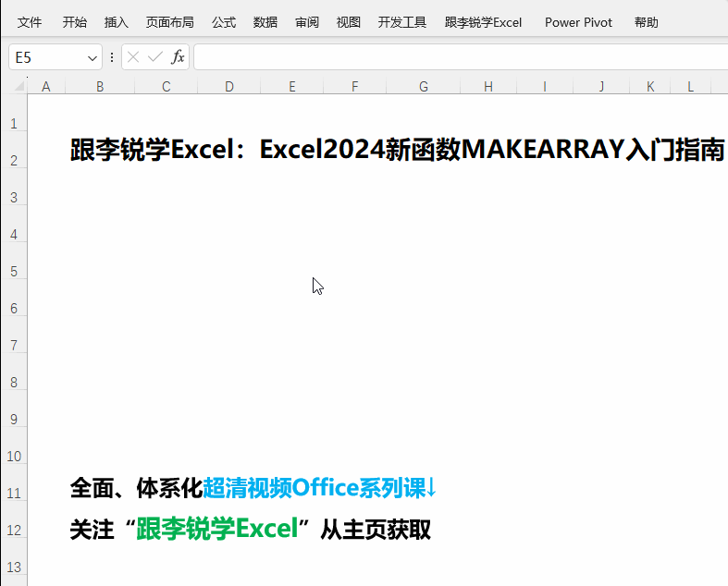Select column I header
Screen dimensions: 728x586
pyautogui.click(x=545, y=86)
